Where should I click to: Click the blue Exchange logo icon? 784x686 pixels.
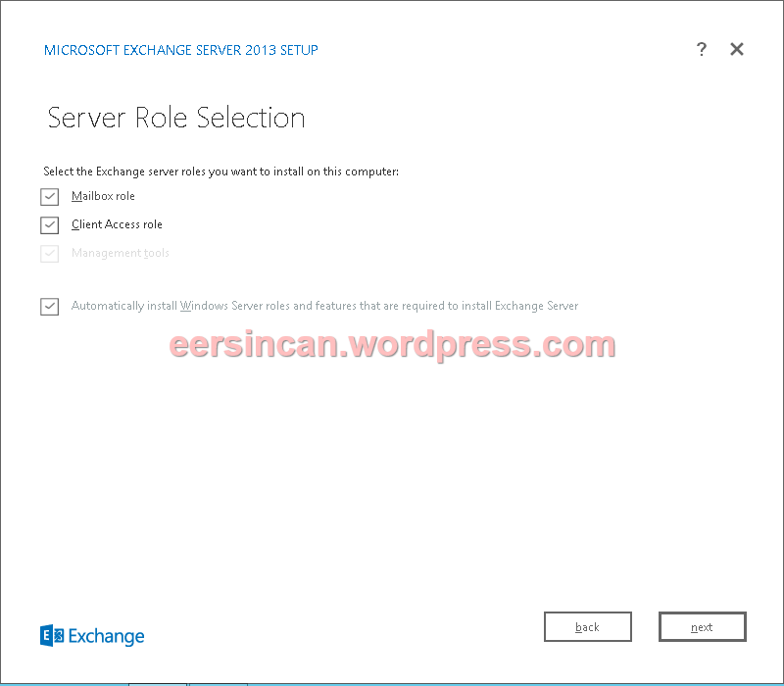point(52,636)
